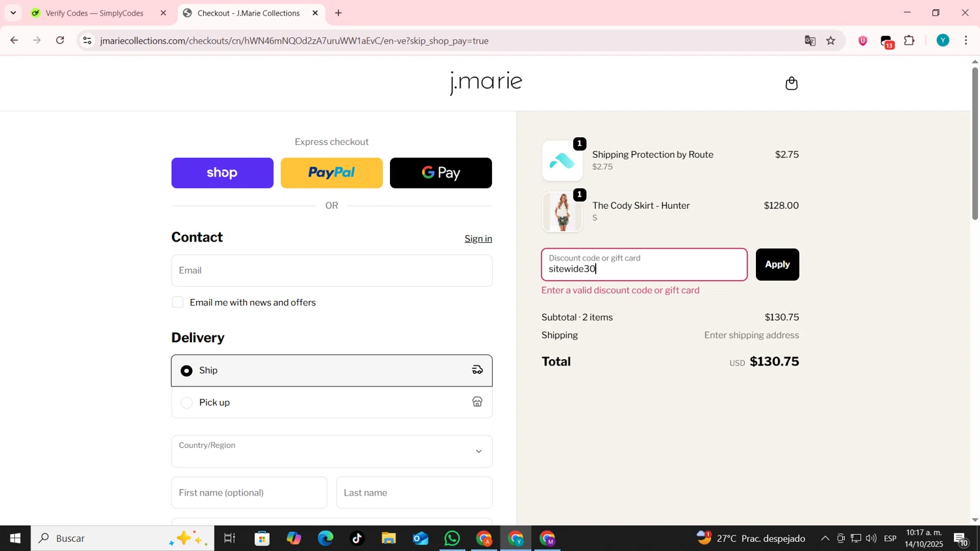Screen dimensions: 980x551
Task: Open Outlook from the taskbar
Action: coord(421,539)
